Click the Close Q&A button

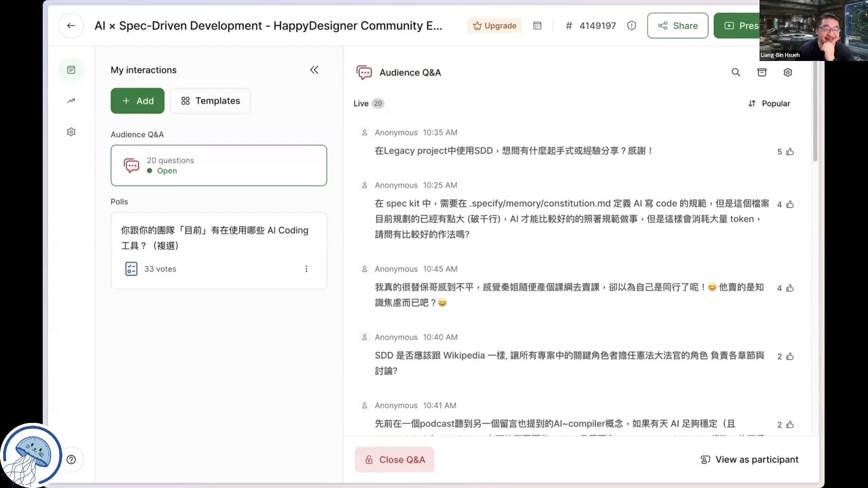[394, 460]
